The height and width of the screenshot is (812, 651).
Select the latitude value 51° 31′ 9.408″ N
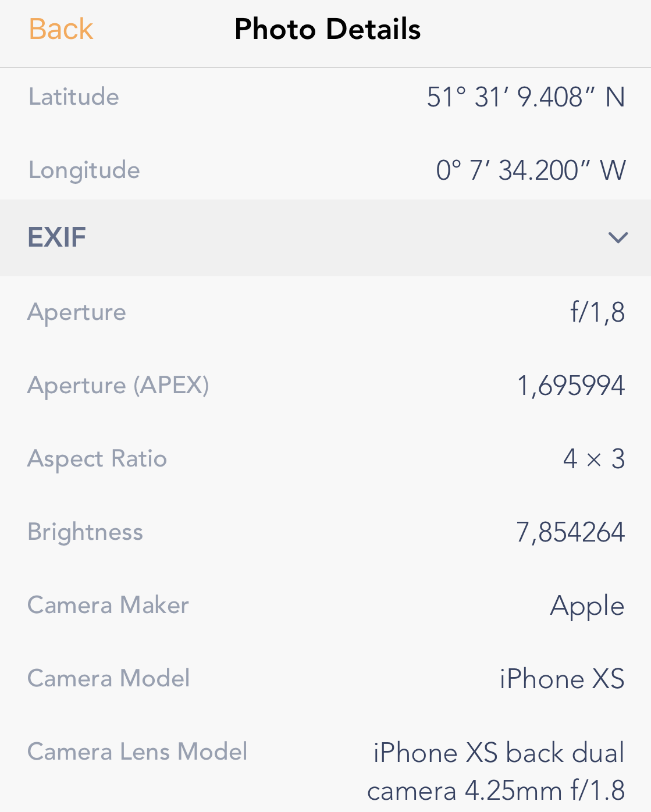[525, 97]
